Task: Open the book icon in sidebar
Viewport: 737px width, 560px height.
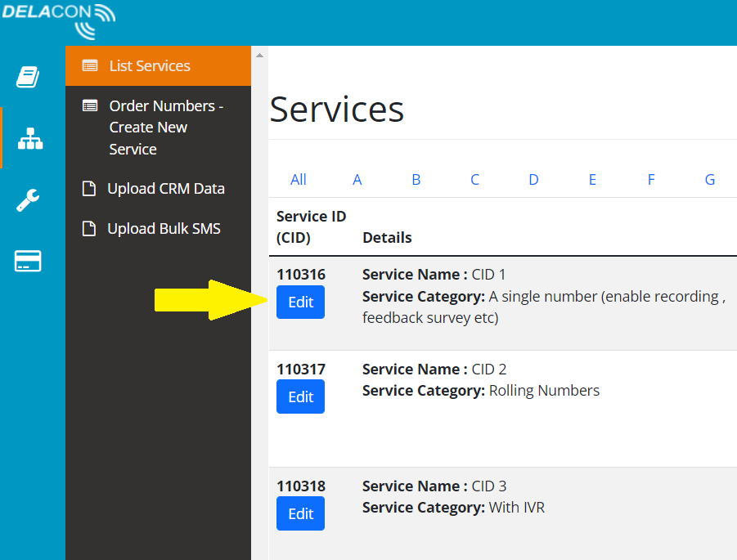Action: click(28, 77)
